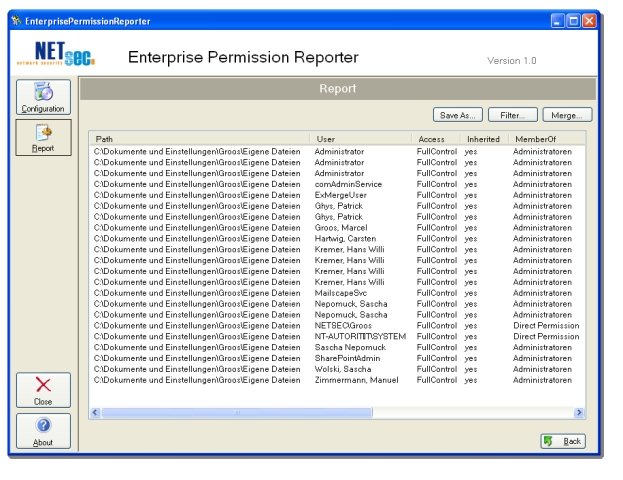
Task: Sort by the Path column header
Action: point(200,139)
